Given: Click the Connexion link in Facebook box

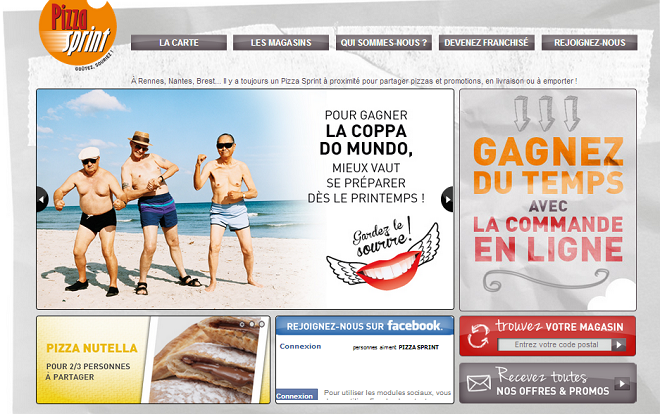Looking at the screenshot, I should click(300, 346).
